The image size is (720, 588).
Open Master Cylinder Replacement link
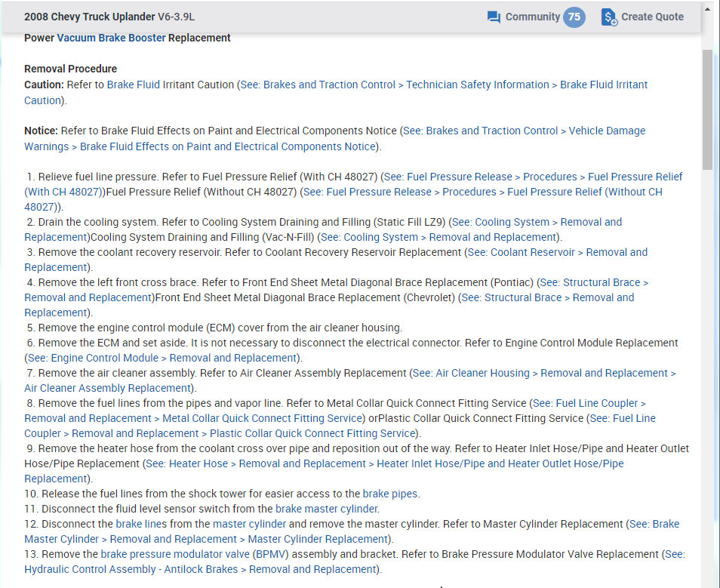(x=318, y=540)
